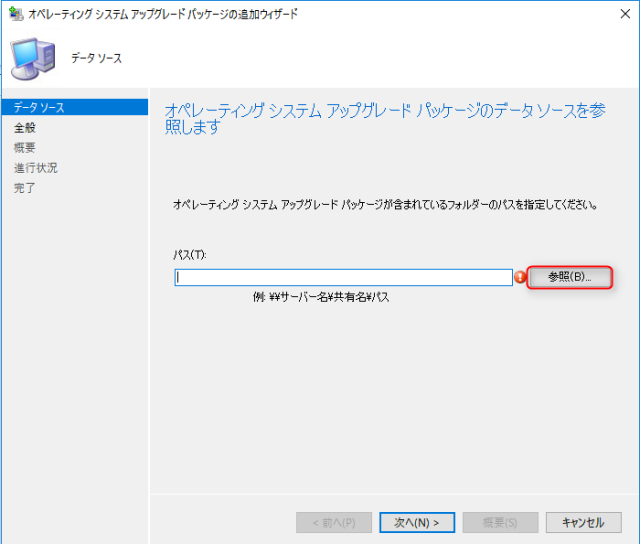Cancel the wizard with キャンセル
The width and height of the screenshot is (640, 544).
point(583,522)
